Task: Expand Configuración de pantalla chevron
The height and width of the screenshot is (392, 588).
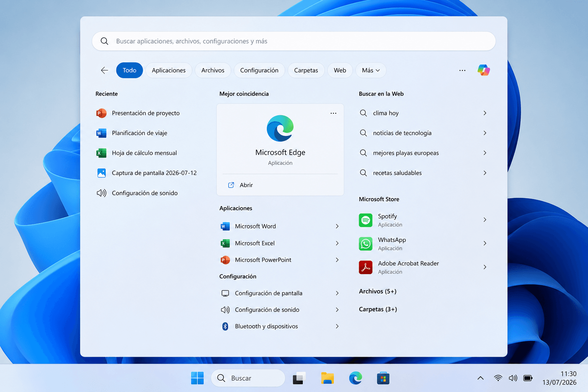Action: pos(337,293)
